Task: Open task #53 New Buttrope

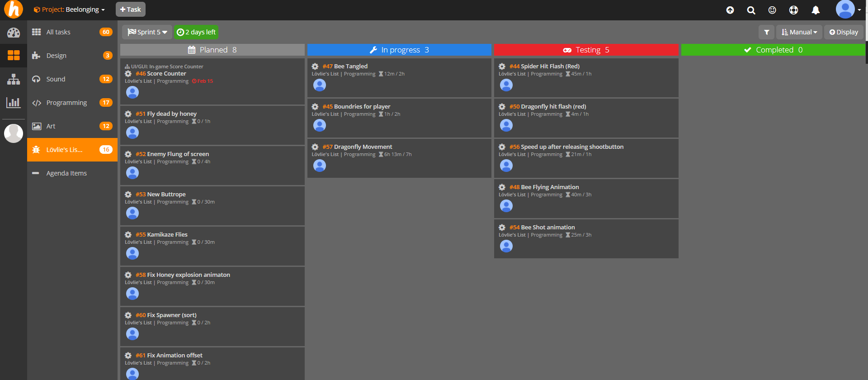Action: point(160,195)
